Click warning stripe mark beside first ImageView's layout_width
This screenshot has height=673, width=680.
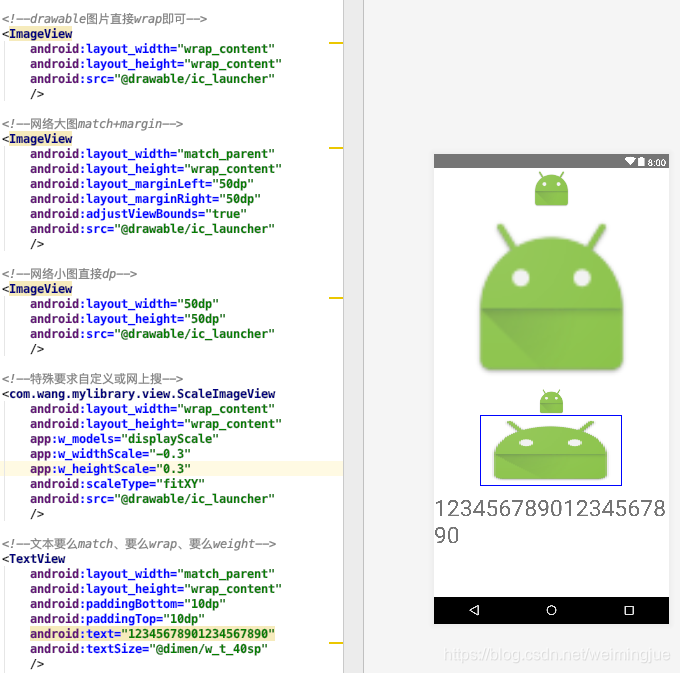[336, 43]
